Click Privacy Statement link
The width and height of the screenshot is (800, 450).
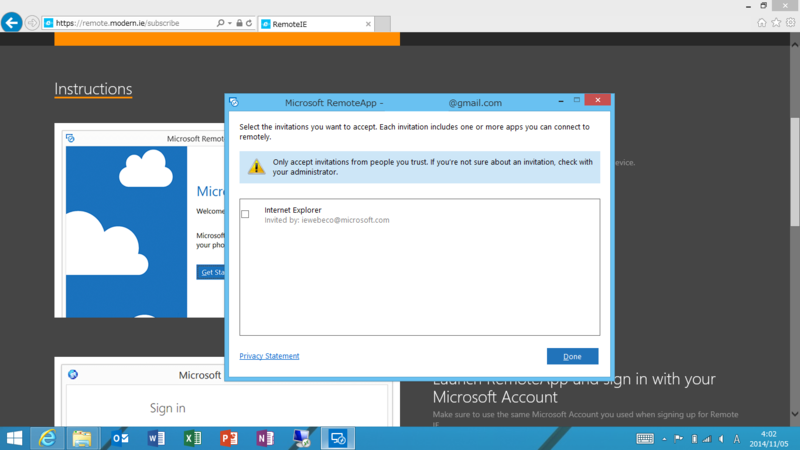click(x=269, y=356)
